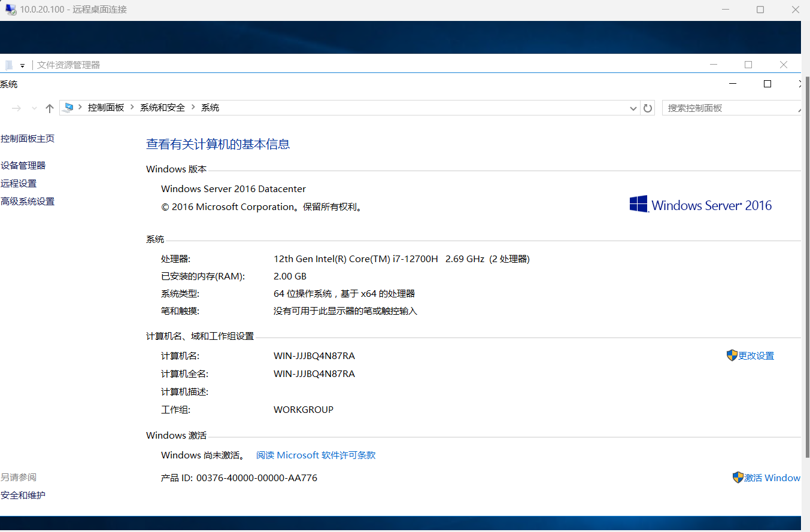Expand the chevron after 系统和安全 breadcrumb

(193, 108)
